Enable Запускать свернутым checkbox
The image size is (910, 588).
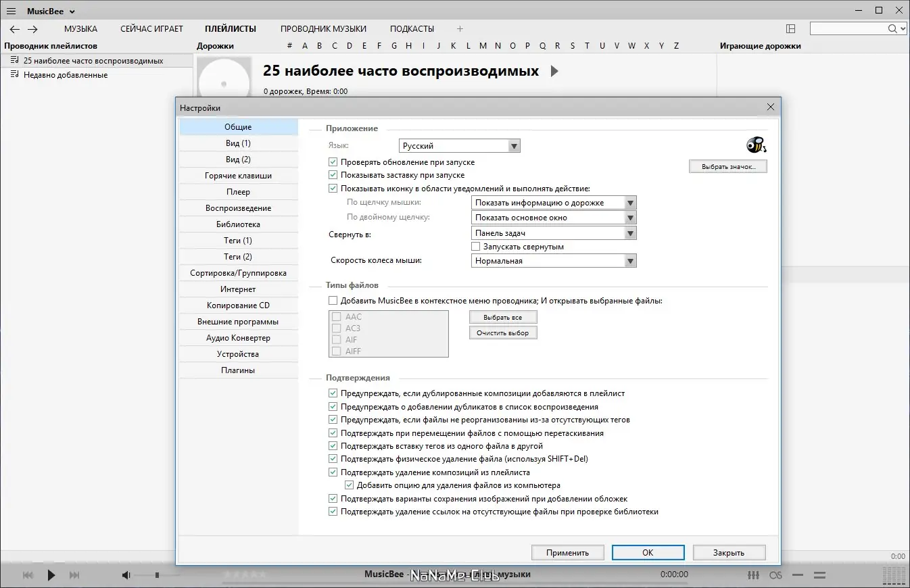[x=476, y=247]
